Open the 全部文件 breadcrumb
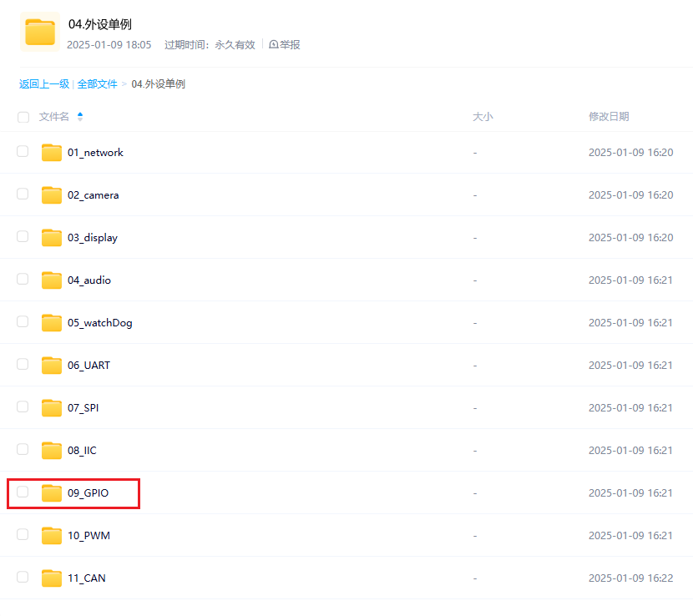The image size is (693, 616). tap(98, 83)
